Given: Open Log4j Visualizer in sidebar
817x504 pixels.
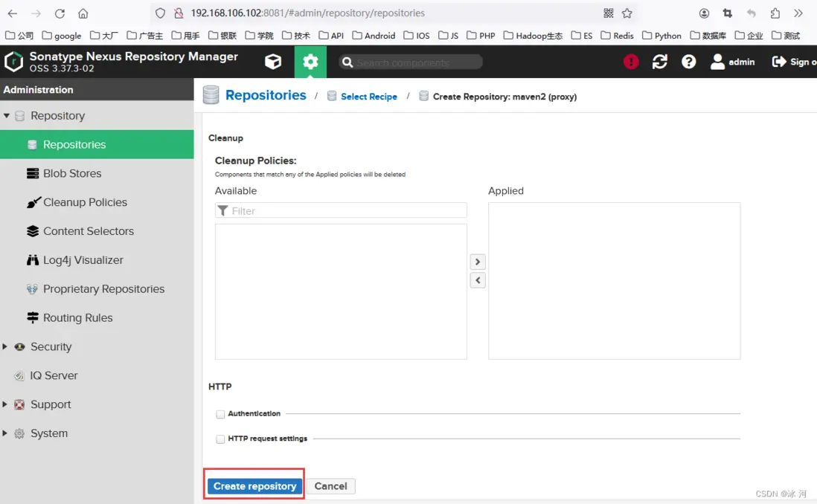Looking at the screenshot, I should 83,260.
